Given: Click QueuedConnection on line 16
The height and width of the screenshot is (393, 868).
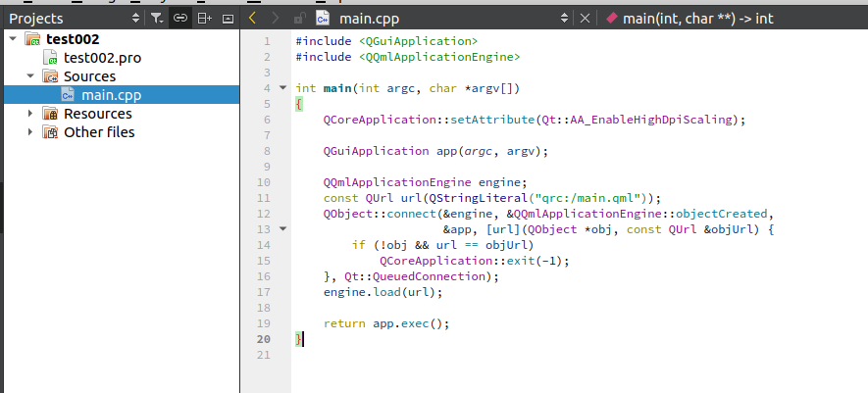Looking at the screenshot, I should [x=429, y=276].
